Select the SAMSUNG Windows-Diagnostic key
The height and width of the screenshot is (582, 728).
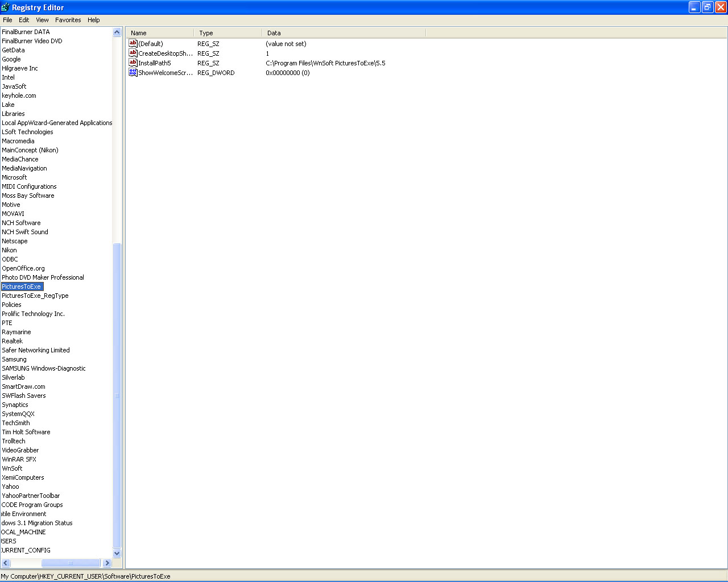[x=44, y=368]
